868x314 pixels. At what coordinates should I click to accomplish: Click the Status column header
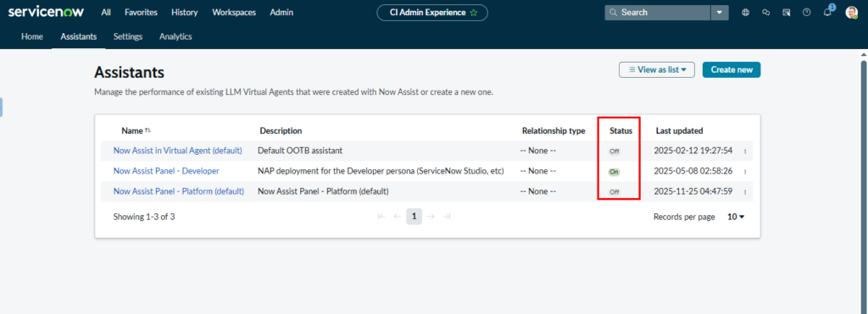pyautogui.click(x=621, y=131)
